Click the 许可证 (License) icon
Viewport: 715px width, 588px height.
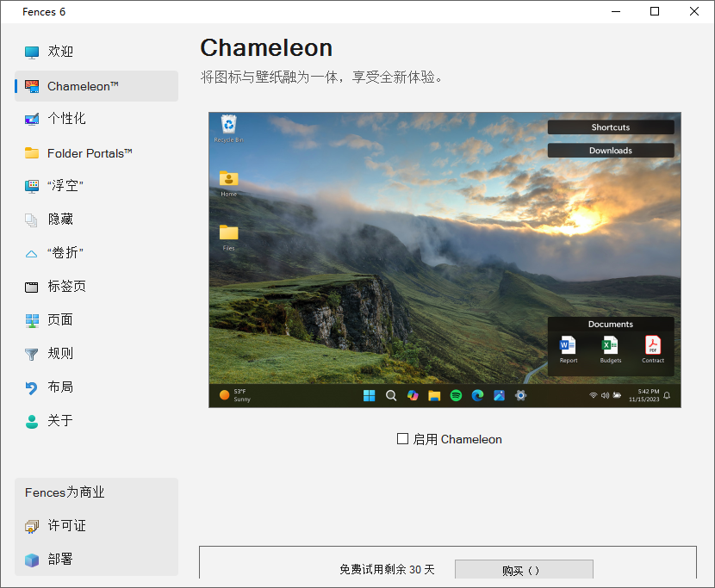(x=30, y=525)
